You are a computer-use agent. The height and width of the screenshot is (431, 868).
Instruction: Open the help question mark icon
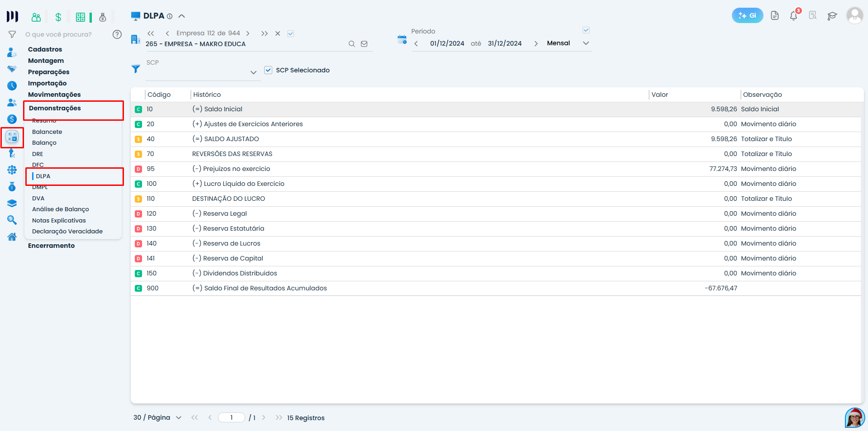pos(117,34)
